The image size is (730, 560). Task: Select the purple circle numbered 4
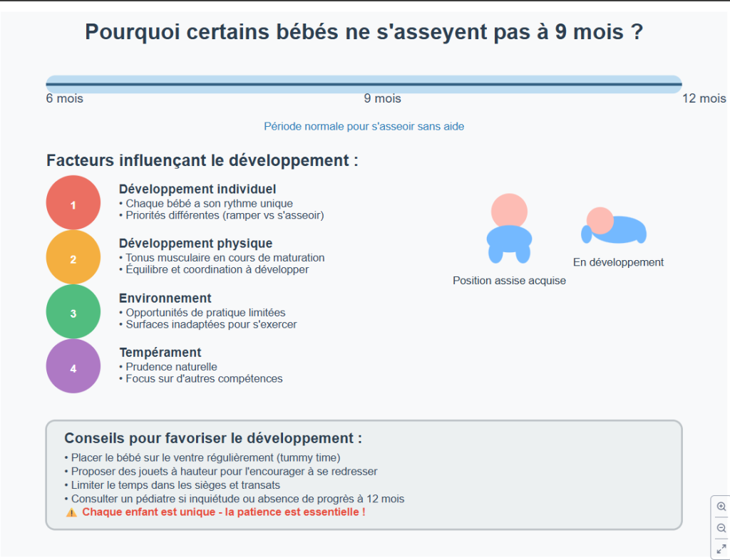coord(73,367)
